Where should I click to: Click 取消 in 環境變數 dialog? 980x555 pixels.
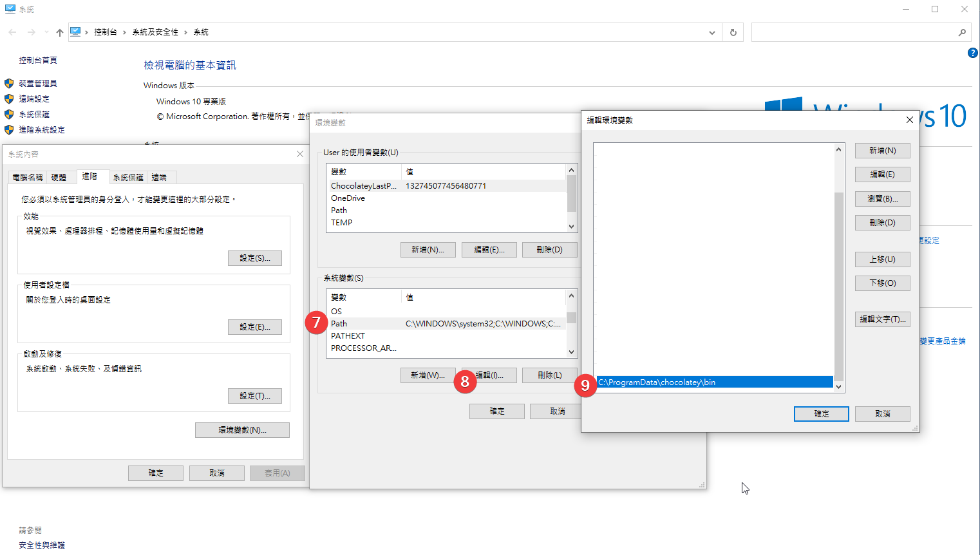(556, 411)
